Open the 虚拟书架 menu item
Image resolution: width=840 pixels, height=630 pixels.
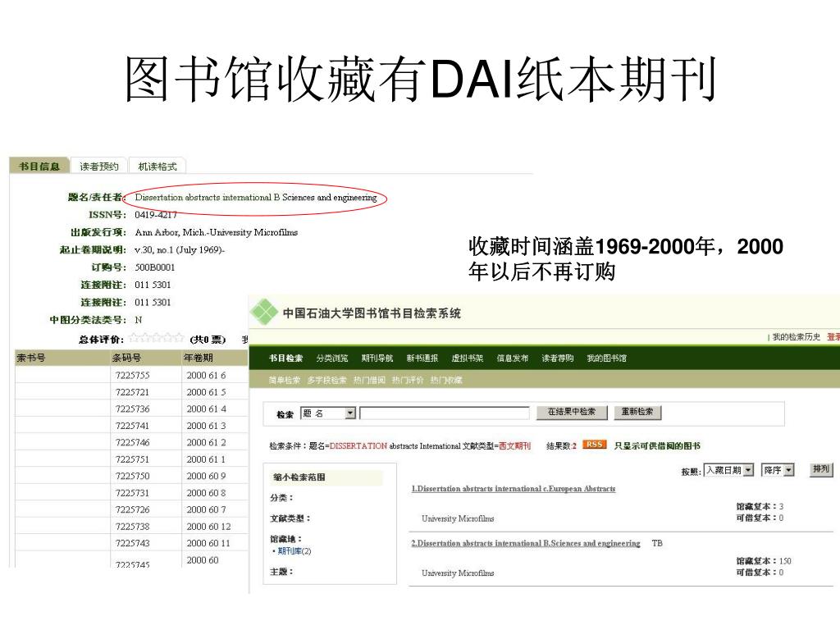[467, 358]
